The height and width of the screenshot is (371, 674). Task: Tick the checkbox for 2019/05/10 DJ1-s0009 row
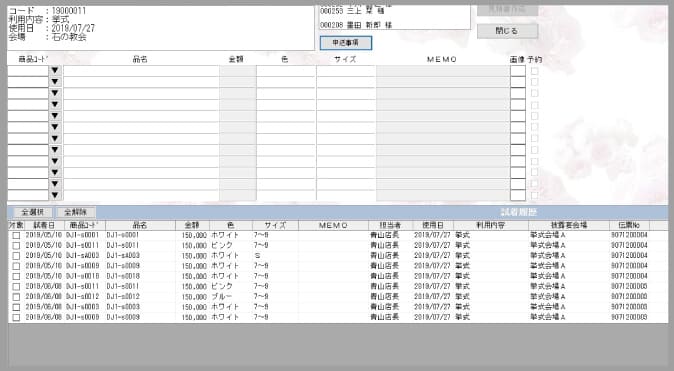(16, 266)
